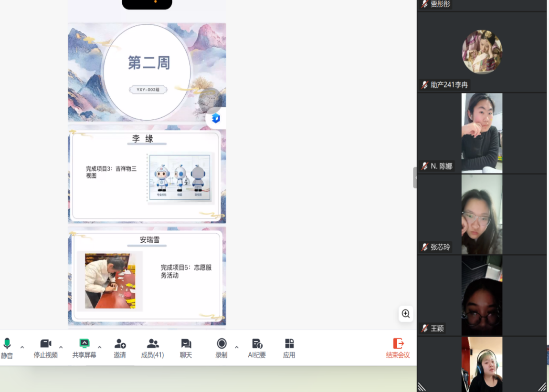Collapse the participant video sidebar handle

point(415,177)
